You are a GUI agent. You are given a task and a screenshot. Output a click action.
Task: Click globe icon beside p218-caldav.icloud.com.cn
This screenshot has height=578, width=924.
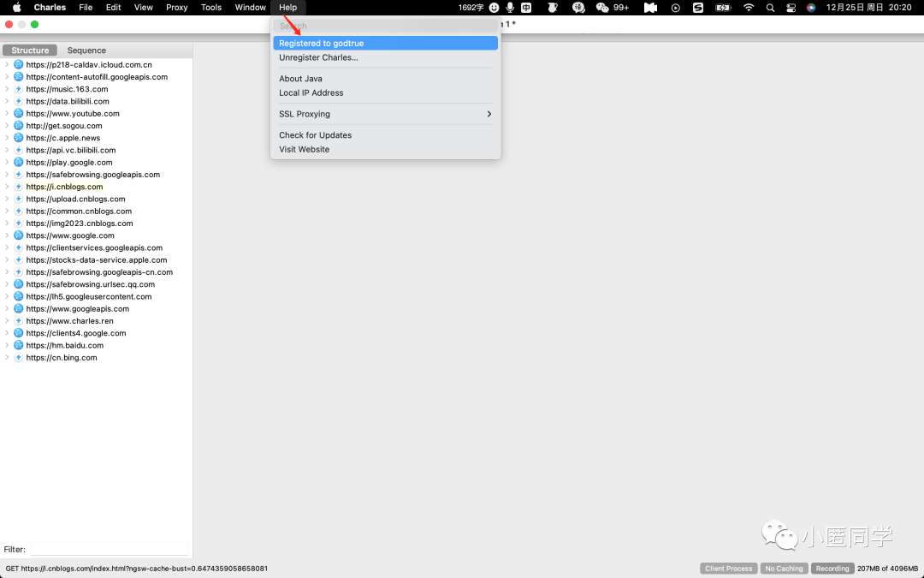click(x=18, y=65)
